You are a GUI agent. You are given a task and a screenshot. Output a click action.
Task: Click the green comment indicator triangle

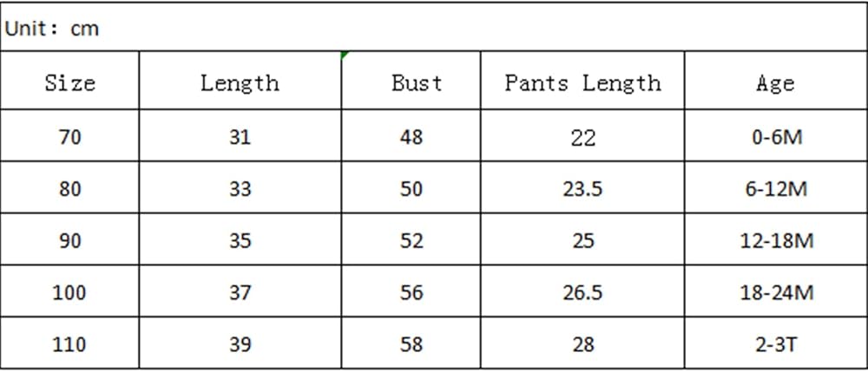pos(345,54)
